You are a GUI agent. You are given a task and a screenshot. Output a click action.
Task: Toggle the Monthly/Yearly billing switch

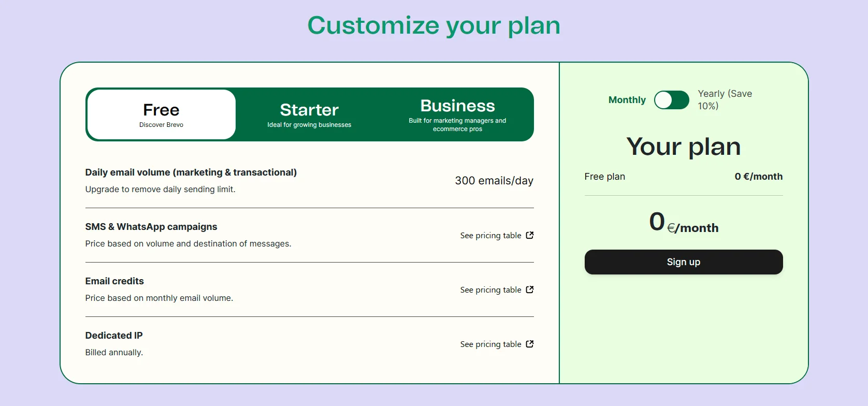click(671, 100)
